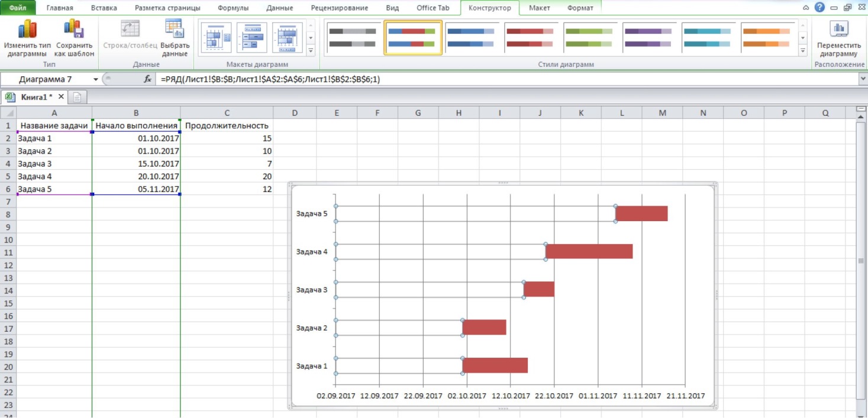Image resolution: width=868 pixels, height=418 pixels.
Task: Select the orange chart style
Action: point(767,38)
